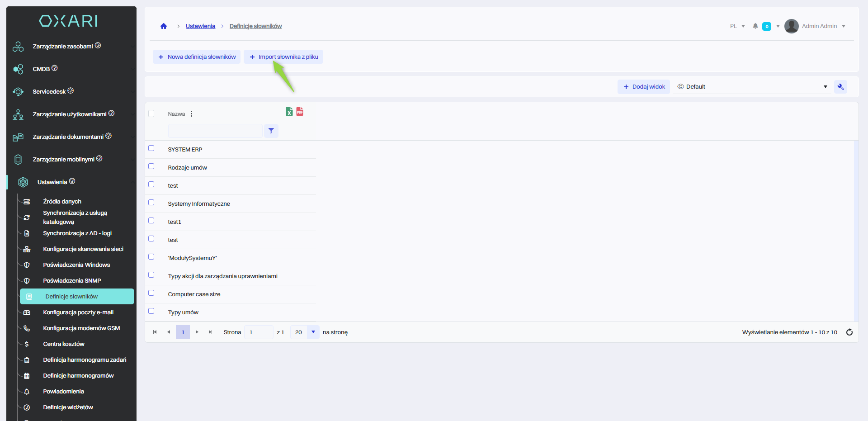
Task: Click the column filter funnel icon
Action: 271,131
